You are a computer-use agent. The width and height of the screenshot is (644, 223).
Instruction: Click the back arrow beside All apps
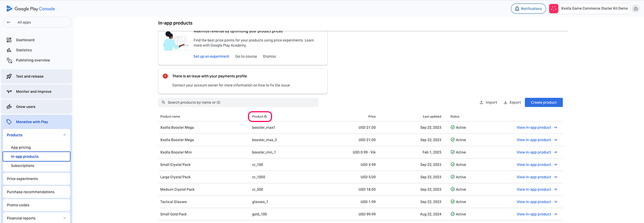[9, 23]
